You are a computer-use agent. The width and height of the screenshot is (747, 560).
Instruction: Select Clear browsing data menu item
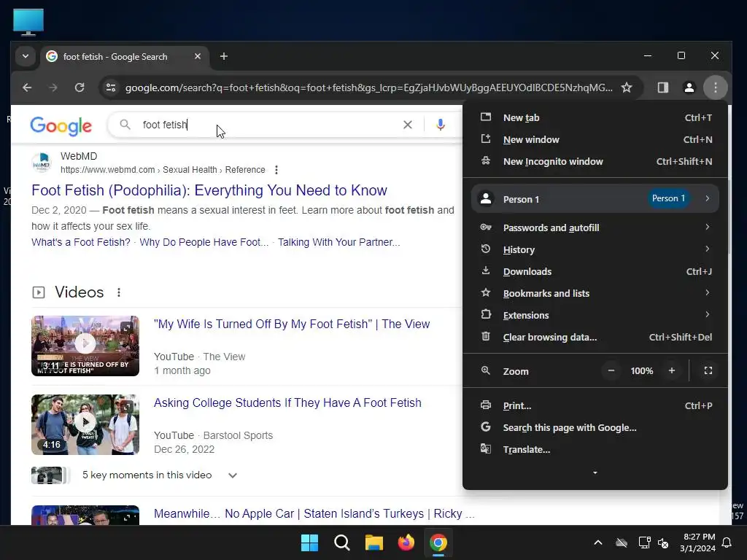coord(595,337)
